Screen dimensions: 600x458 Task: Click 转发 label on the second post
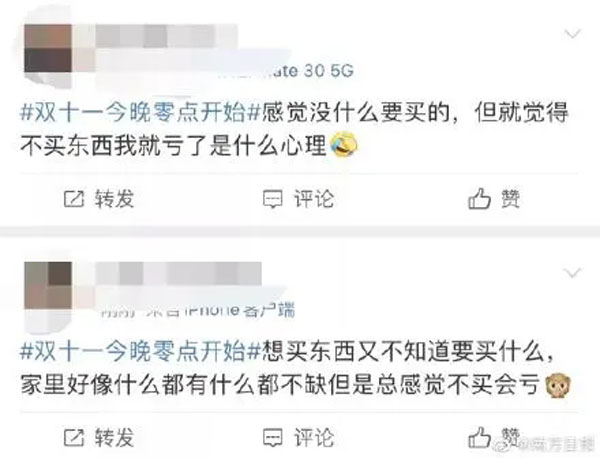(x=114, y=437)
